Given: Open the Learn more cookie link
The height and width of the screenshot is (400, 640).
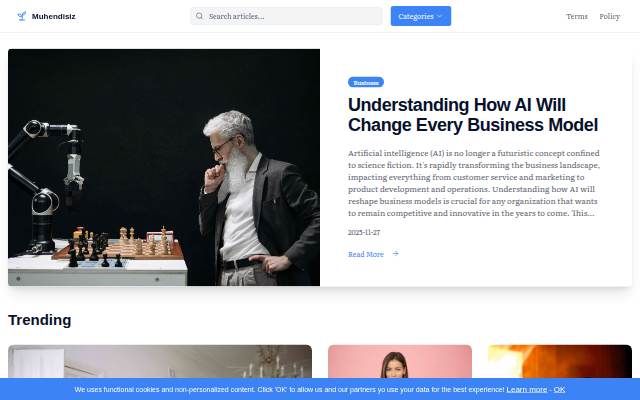Looking at the screenshot, I should pyautogui.click(x=527, y=389).
